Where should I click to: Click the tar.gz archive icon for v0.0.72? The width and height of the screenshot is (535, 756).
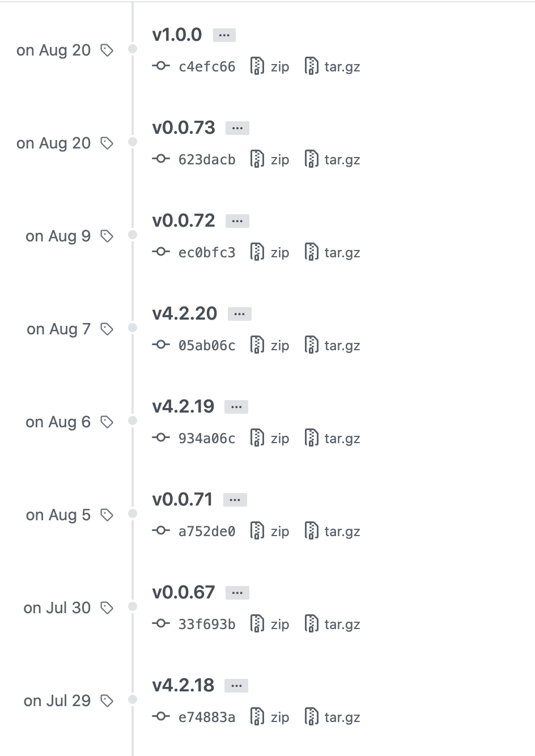pyautogui.click(x=312, y=252)
